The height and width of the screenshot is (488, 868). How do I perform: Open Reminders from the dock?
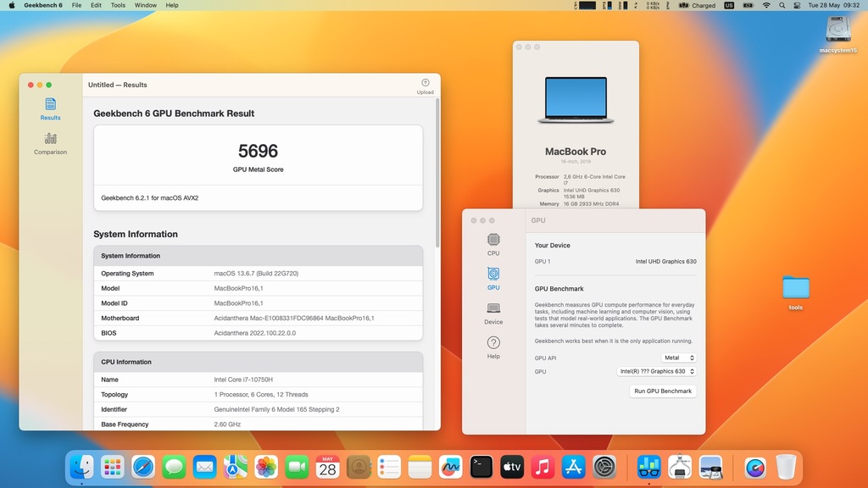click(389, 468)
